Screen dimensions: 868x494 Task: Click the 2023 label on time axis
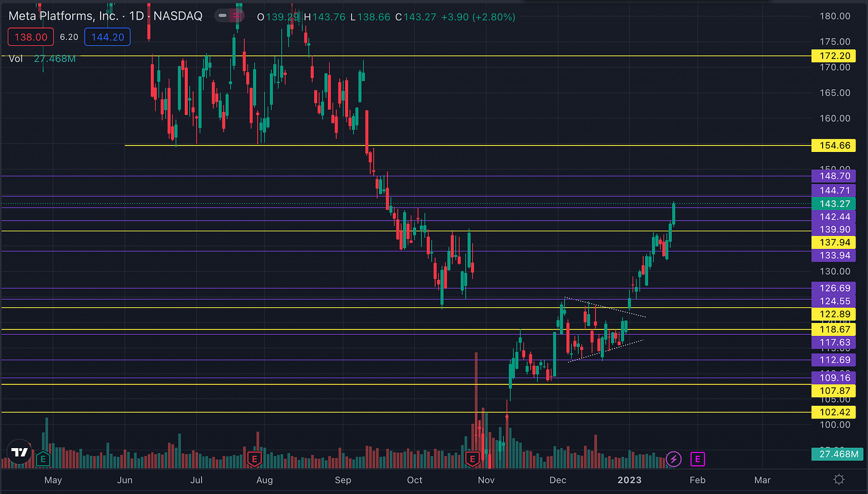[629, 480]
